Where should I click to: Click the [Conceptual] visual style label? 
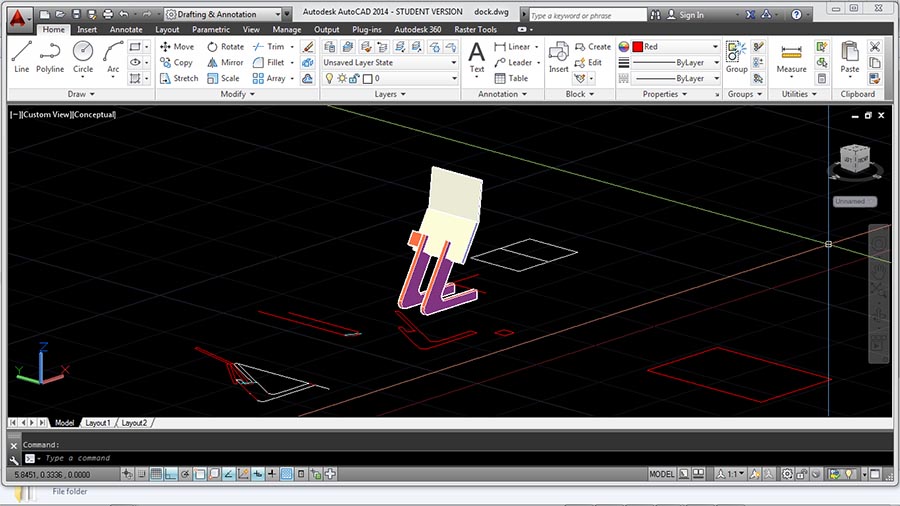tap(94, 115)
